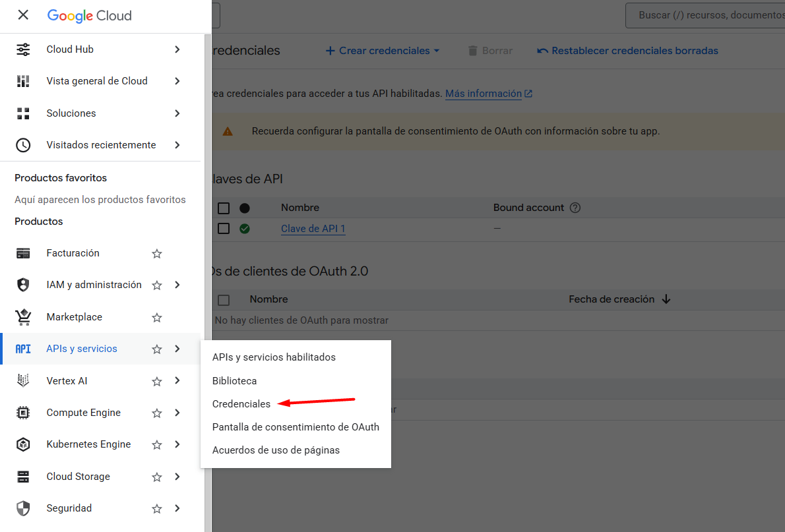Click Restablecer credenciales borradas
This screenshot has height=532, width=785.
coord(628,51)
